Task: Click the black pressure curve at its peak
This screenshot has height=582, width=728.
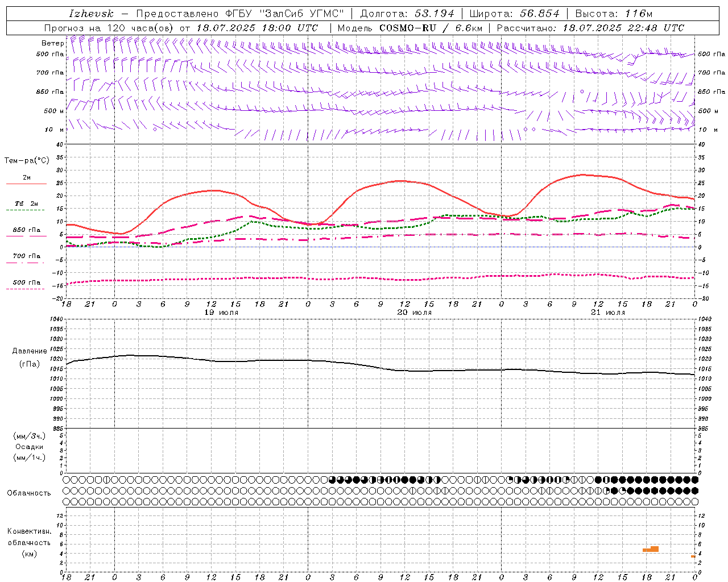Action: click(131, 355)
